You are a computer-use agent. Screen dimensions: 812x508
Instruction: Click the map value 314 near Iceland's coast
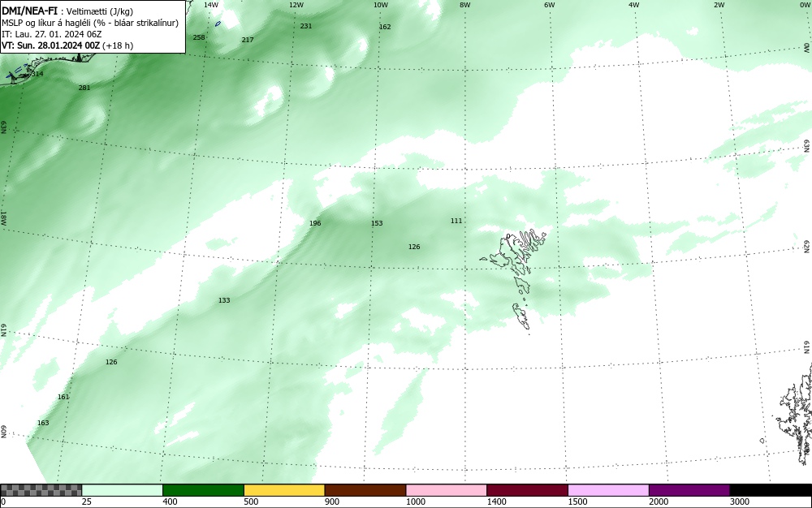click(37, 74)
